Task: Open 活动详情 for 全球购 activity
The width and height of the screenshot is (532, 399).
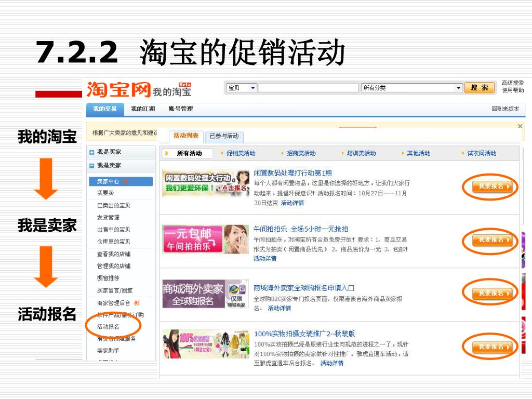Action: tap(279, 308)
